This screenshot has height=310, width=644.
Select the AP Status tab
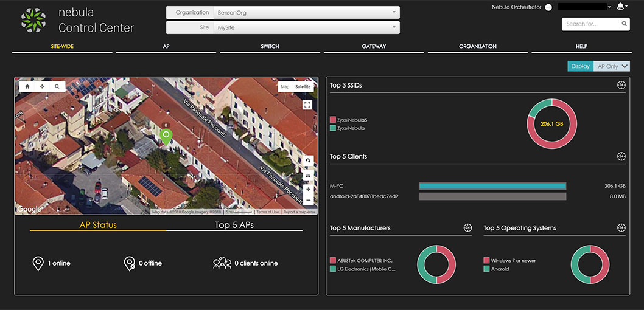point(98,225)
